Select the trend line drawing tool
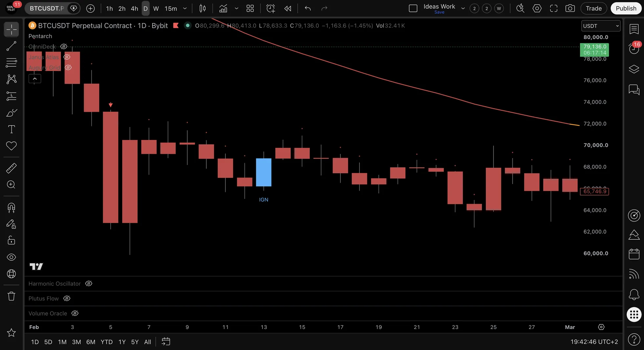 pyautogui.click(x=11, y=46)
